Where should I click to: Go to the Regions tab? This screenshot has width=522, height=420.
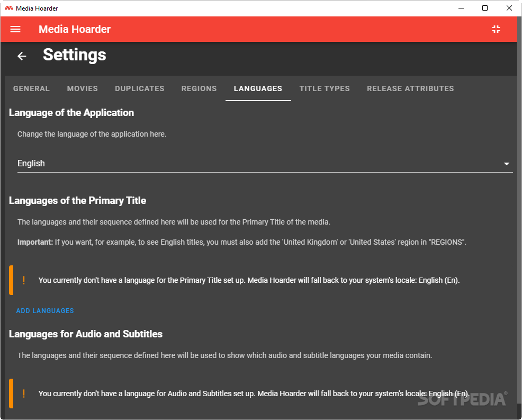click(x=199, y=88)
